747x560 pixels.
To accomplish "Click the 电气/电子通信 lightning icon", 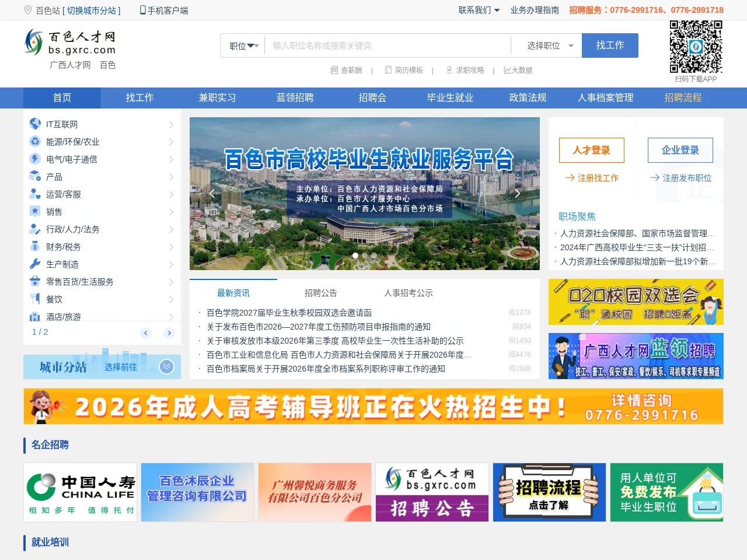I will pyautogui.click(x=35, y=159).
